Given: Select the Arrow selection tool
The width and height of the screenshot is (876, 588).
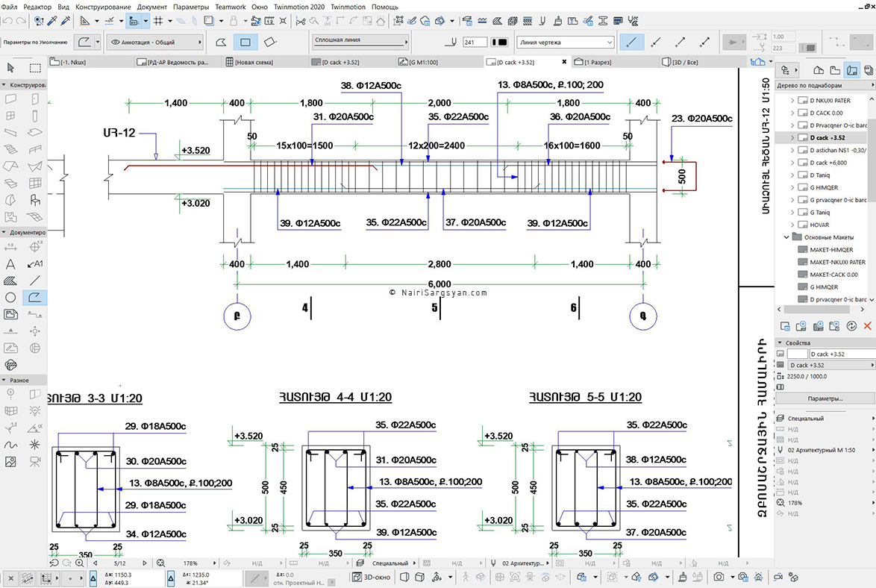Looking at the screenshot, I should coord(10,68).
